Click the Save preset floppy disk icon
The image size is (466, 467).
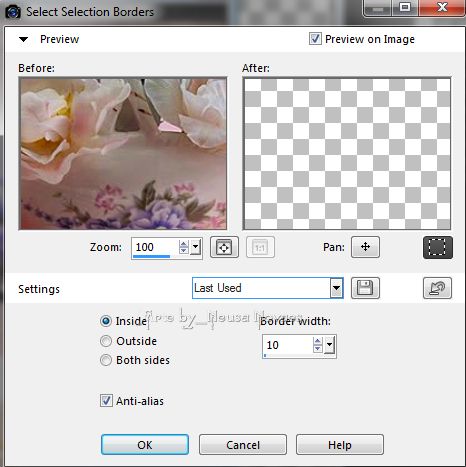[x=365, y=288]
